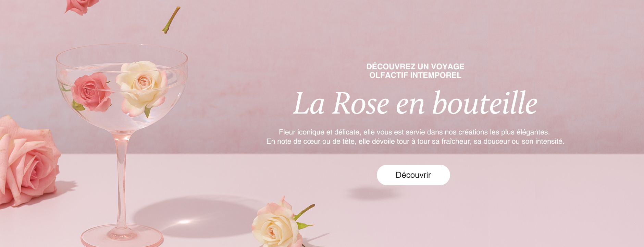Click the word "INTEMPOREL" in the tagline
The width and height of the screenshot is (644, 247).
pyautogui.click(x=435, y=75)
